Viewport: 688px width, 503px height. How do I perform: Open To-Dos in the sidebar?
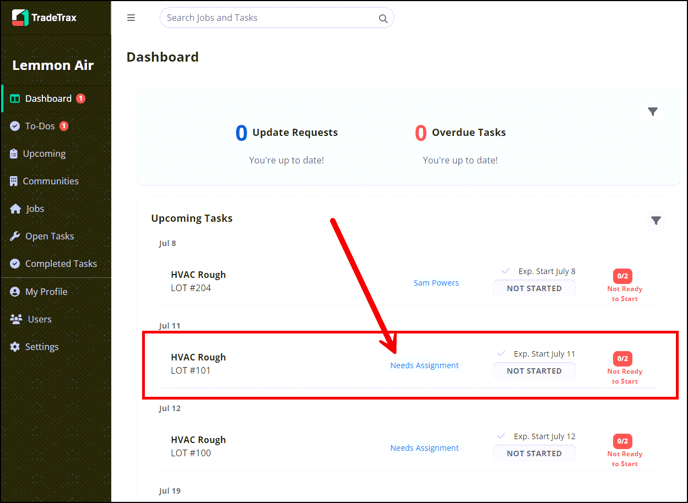40,126
